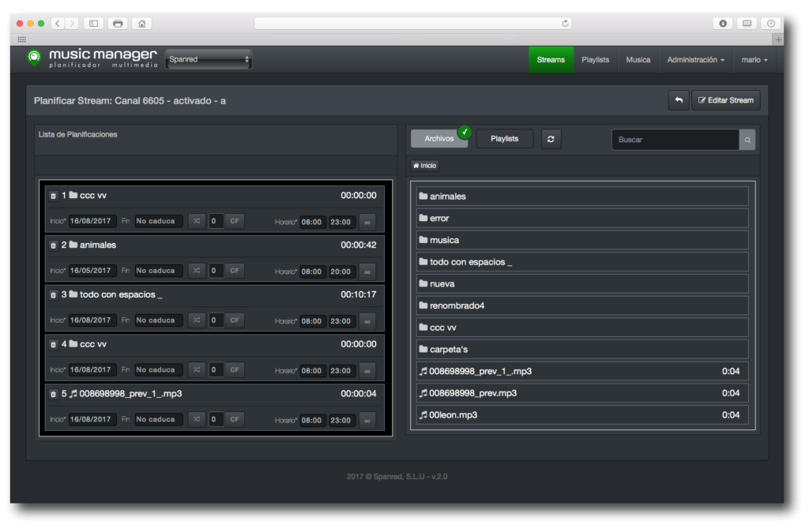The height and width of the screenshot is (532, 809).
Task: Open the Spanred selector dropdown
Action: pos(209,59)
